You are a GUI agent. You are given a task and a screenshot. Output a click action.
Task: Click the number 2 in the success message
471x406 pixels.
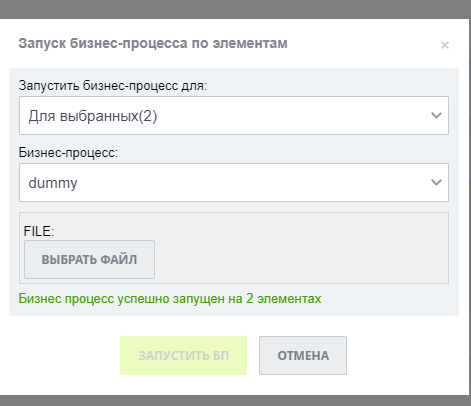[250, 299]
